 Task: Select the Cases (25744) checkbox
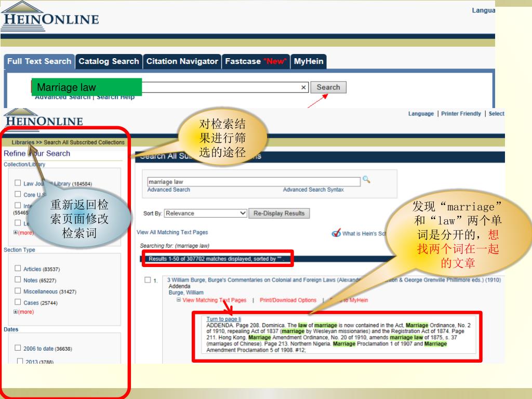[x=18, y=302]
